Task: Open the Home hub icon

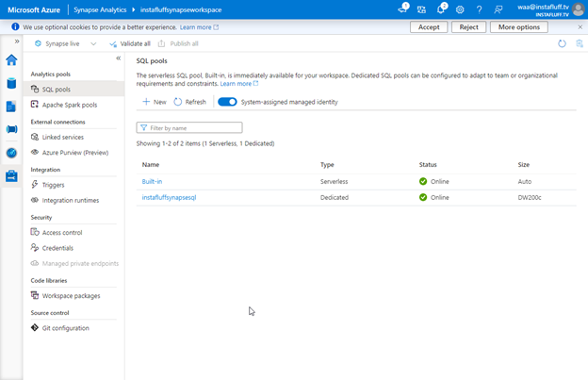Action: pyautogui.click(x=11, y=60)
